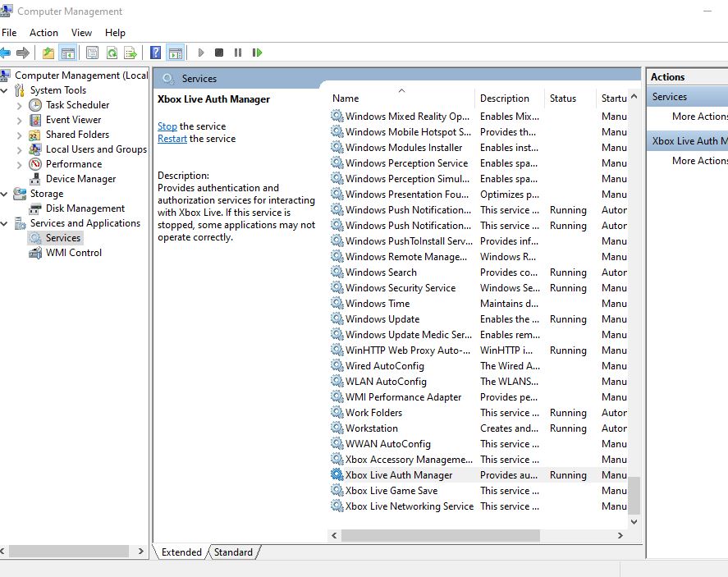Open the Action menu

click(x=43, y=33)
